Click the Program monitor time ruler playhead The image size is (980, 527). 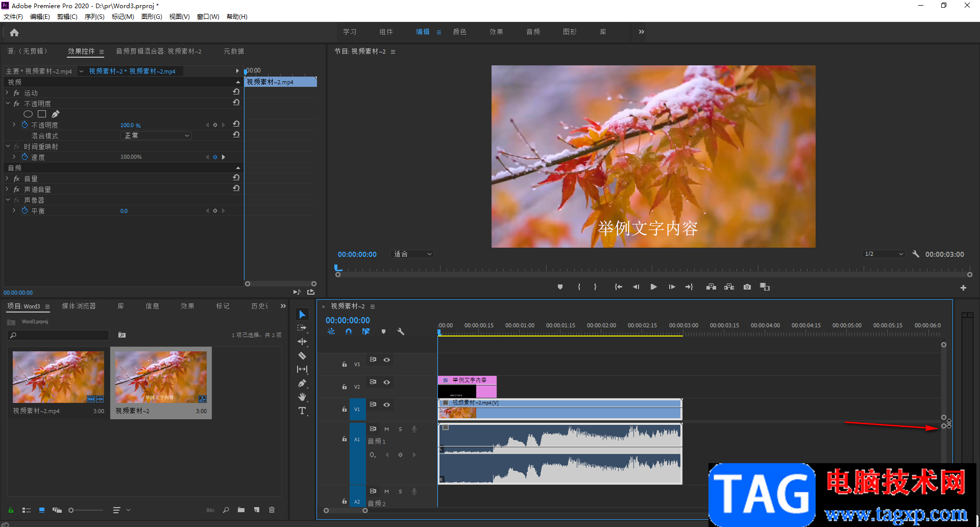coord(338,268)
